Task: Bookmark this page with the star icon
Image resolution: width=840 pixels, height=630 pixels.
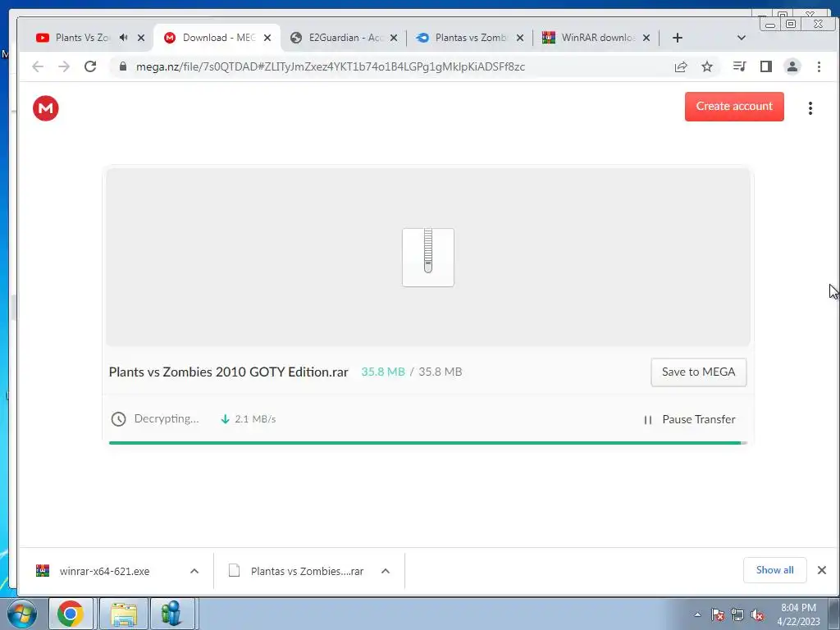Action: coord(707,66)
